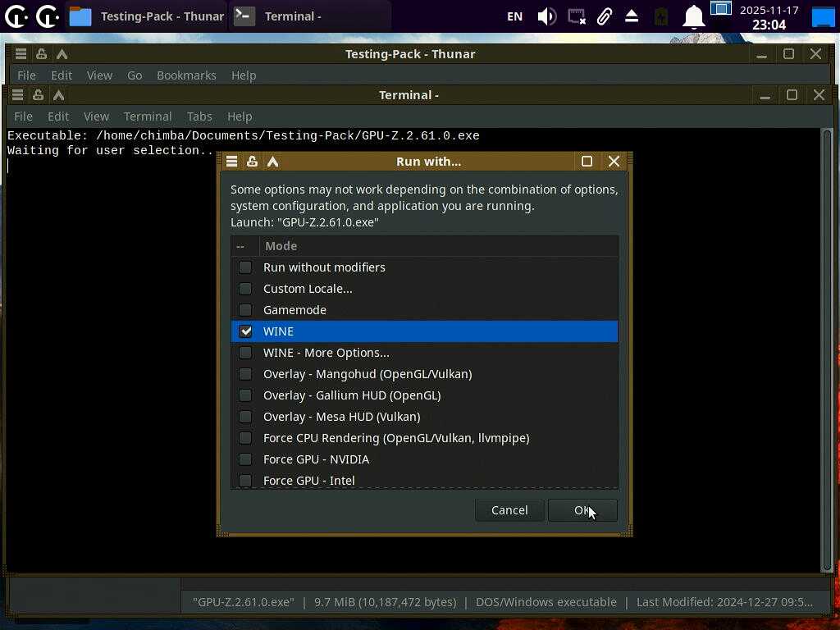Click the OK button
Image resolution: width=840 pixels, height=630 pixels.
[x=583, y=510]
